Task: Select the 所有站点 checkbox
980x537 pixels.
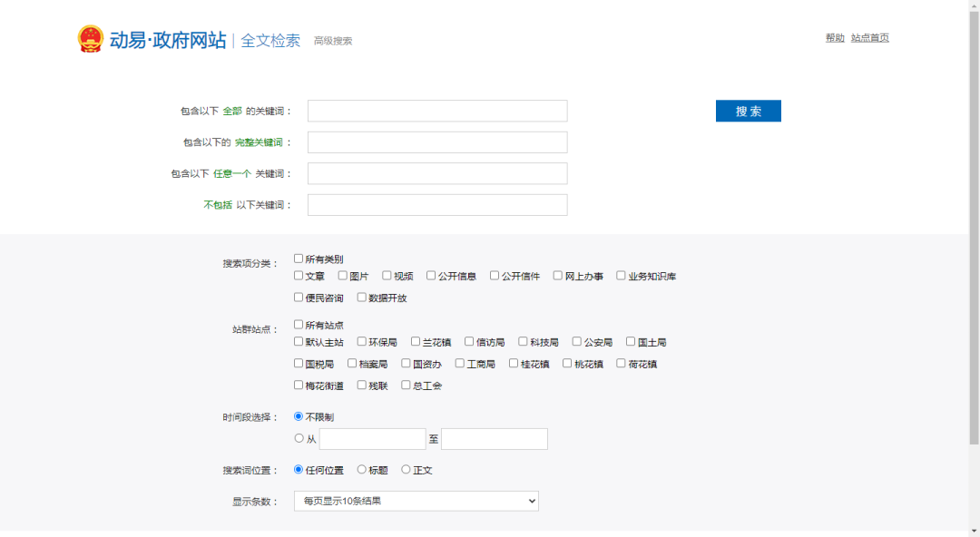Action: (x=299, y=325)
